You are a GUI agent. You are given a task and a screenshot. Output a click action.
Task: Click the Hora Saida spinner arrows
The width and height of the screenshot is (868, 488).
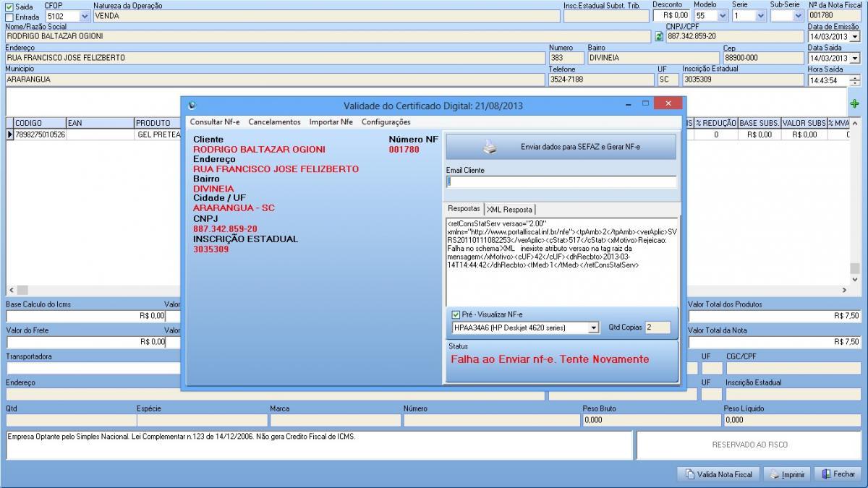855,80
